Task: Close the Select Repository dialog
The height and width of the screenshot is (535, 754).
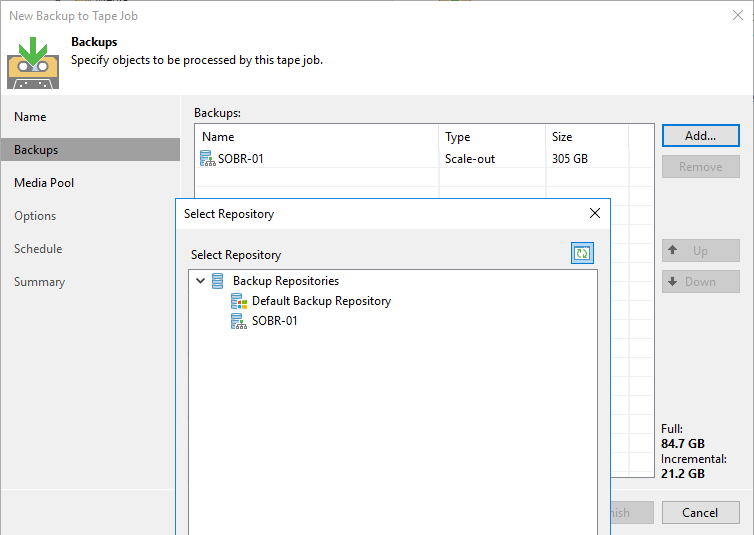Action: 595,213
